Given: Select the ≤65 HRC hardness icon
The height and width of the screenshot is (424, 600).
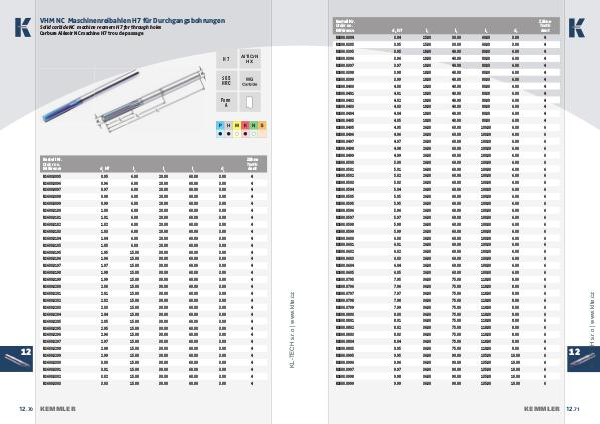Looking at the screenshot, I should pos(226,80).
